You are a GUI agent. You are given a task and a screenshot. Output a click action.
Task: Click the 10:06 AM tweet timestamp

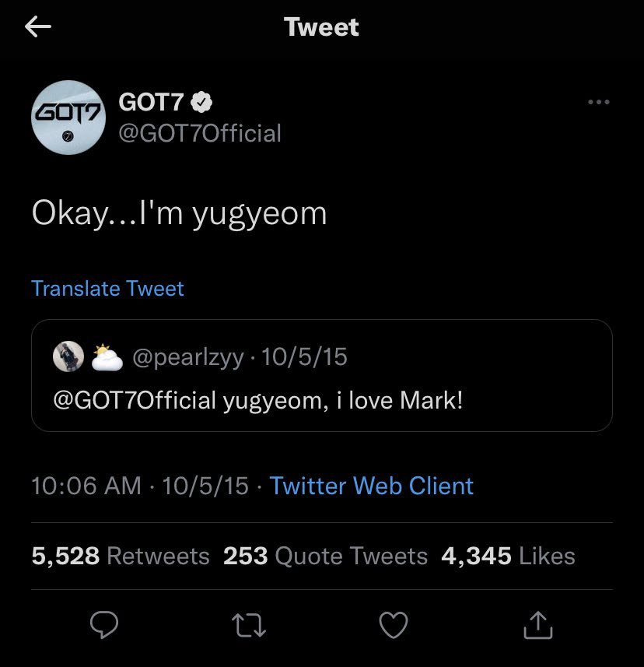pyautogui.click(x=86, y=486)
